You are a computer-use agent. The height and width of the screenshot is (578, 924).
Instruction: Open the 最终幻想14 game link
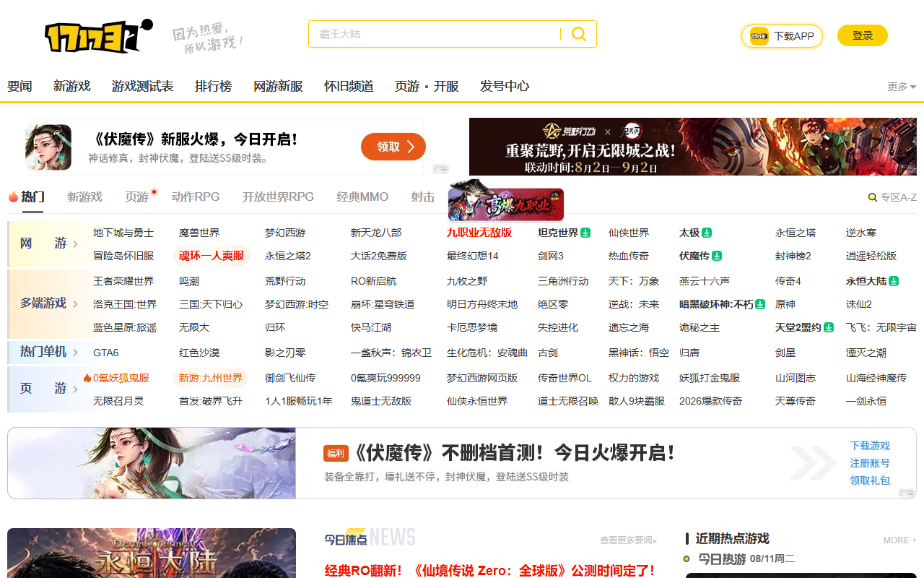click(x=473, y=256)
